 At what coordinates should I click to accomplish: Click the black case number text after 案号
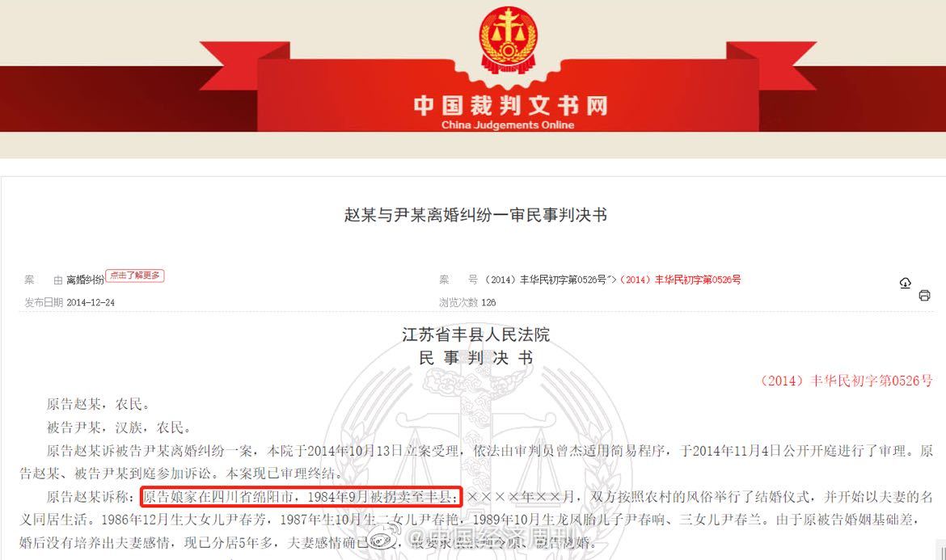click(x=551, y=280)
